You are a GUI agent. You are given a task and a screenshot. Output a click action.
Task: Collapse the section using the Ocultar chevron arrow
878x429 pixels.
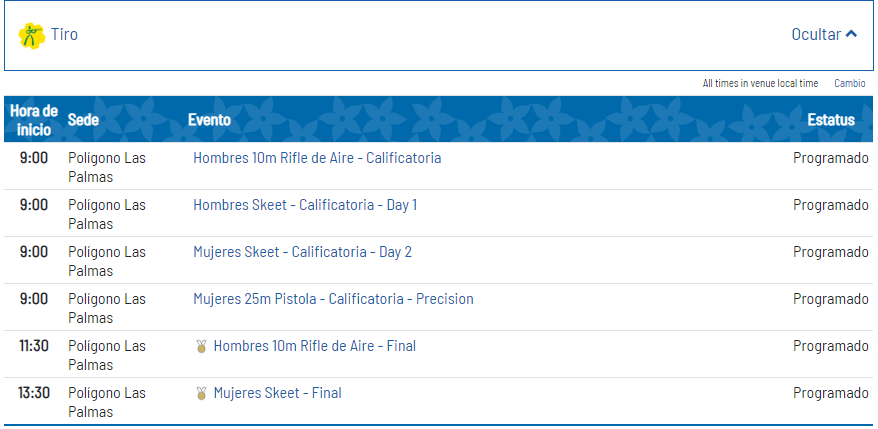[x=851, y=34]
